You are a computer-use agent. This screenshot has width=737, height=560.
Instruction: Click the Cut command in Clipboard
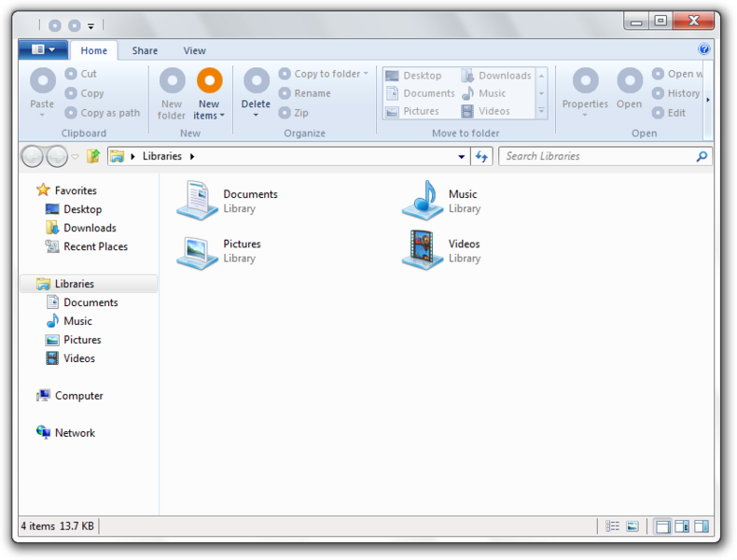(x=81, y=74)
